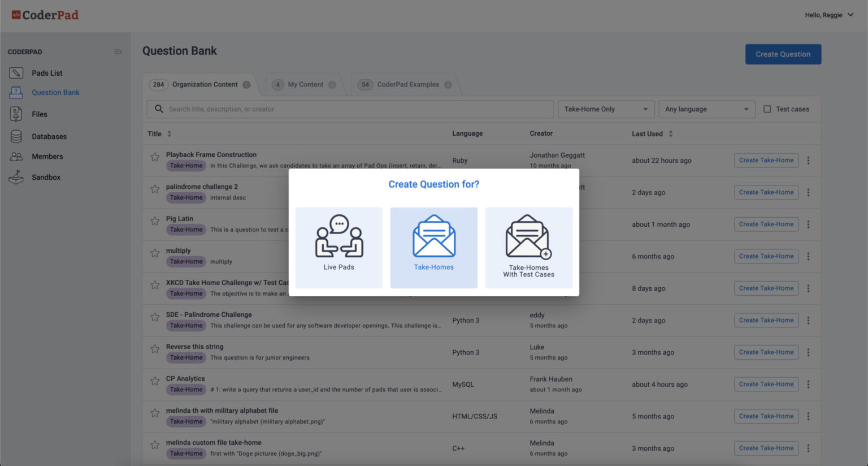Collapse the sidebar using the collapse icon
Screen dimensions: 868x466
(118, 52)
